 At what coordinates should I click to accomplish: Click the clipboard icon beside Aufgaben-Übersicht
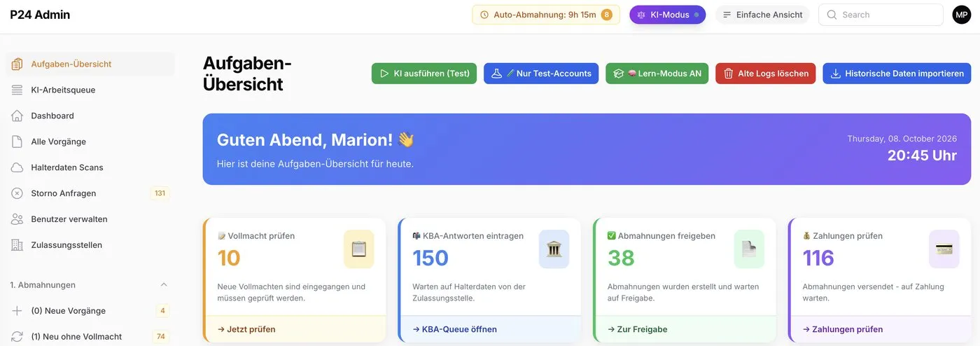tap(17, 64)
